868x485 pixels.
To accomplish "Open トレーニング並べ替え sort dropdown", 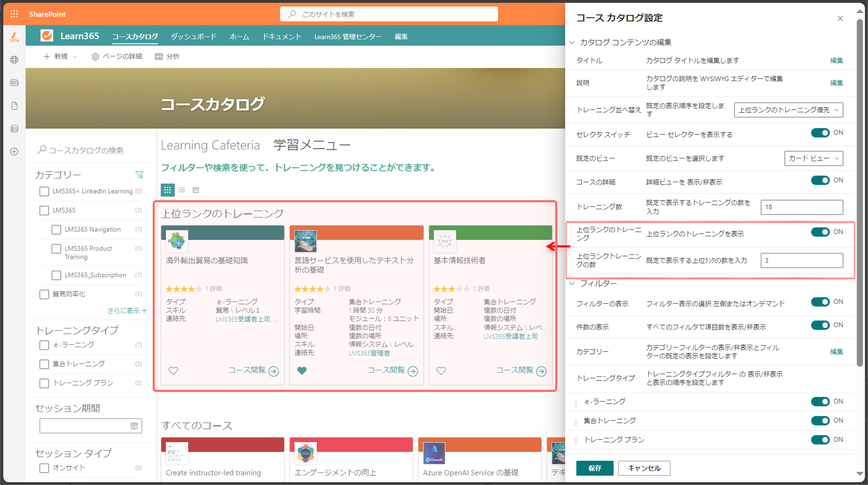I will (788, 110).
